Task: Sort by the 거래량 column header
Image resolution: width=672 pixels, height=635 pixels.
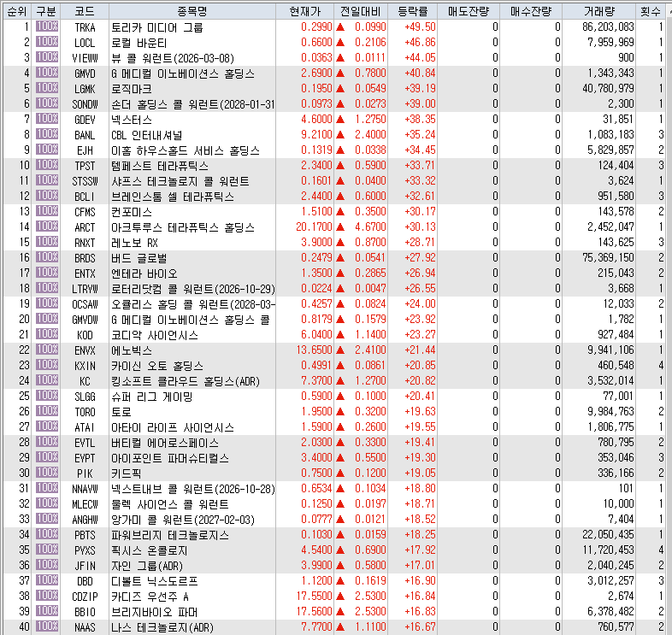Action: 599,12
